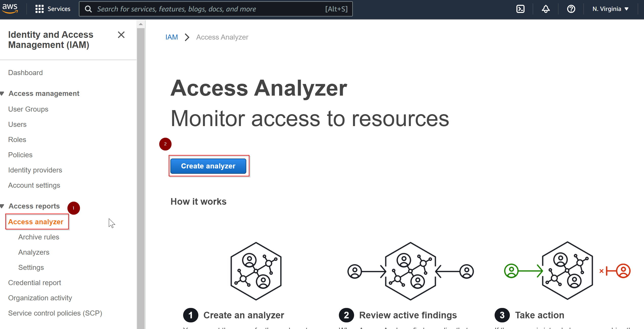
Task: Open the N. Virginia region dropdown
Action: pos(611,9)
